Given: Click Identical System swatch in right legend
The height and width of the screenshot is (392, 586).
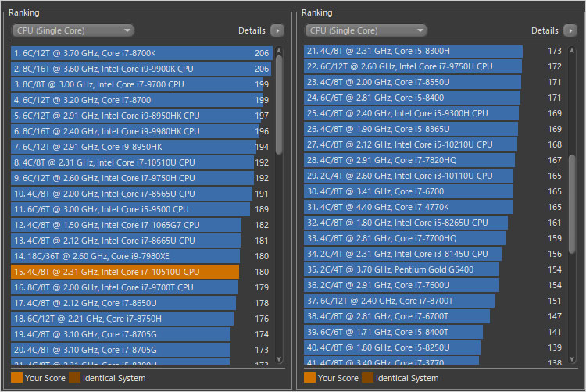Looking at the screenshot, I should 368,378.
